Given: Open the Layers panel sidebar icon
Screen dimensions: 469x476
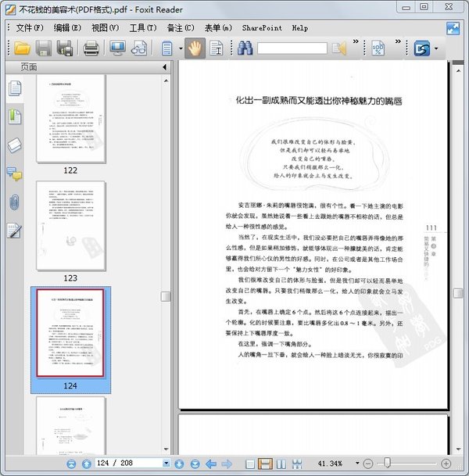Looking at the screenshot, I should pos(15,145).
